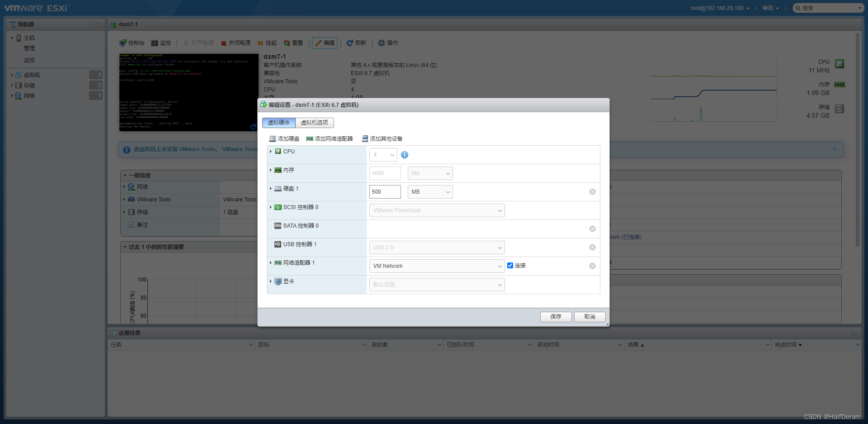Select monitor (监控) under host in navigator

tap(29, 60)
